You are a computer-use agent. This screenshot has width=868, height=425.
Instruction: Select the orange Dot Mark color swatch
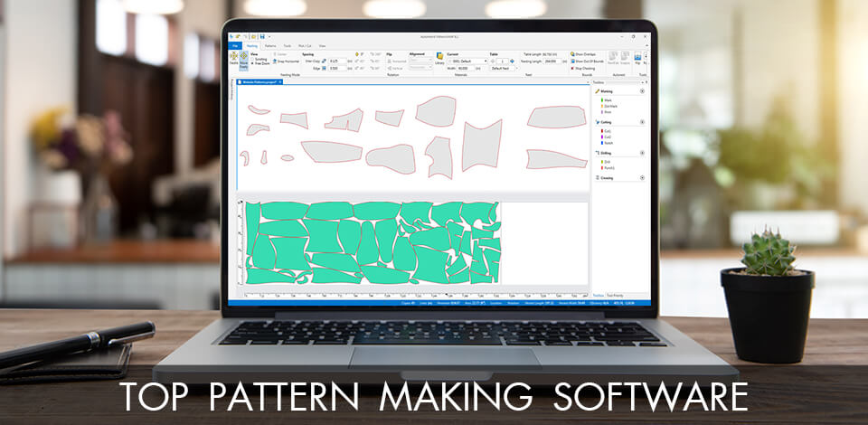point(602,107)
